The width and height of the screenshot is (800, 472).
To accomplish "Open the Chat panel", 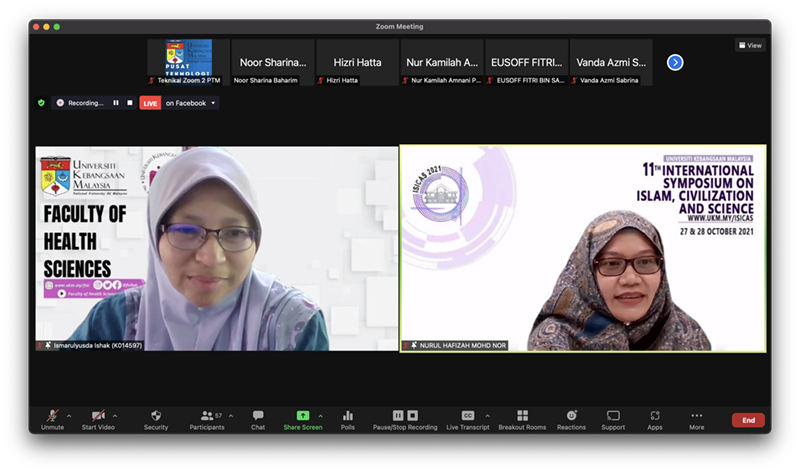I will click(258, 418).
